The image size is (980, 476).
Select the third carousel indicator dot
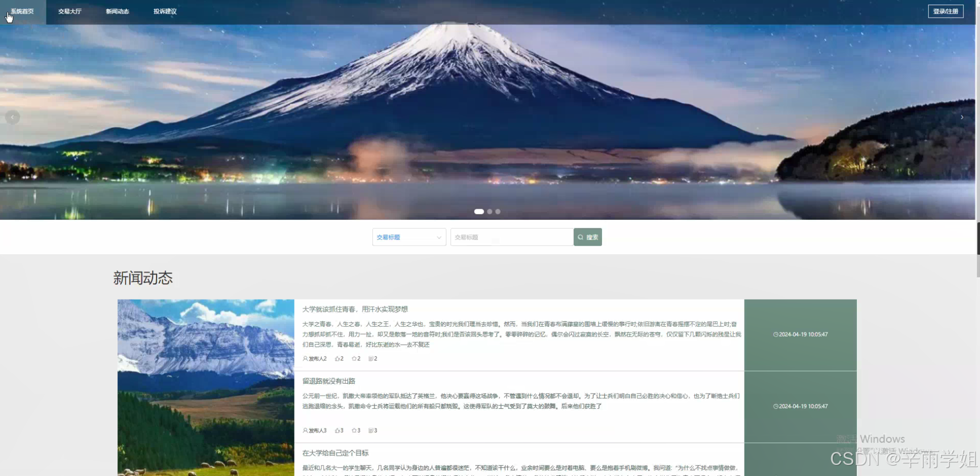[x=498, y=211]
